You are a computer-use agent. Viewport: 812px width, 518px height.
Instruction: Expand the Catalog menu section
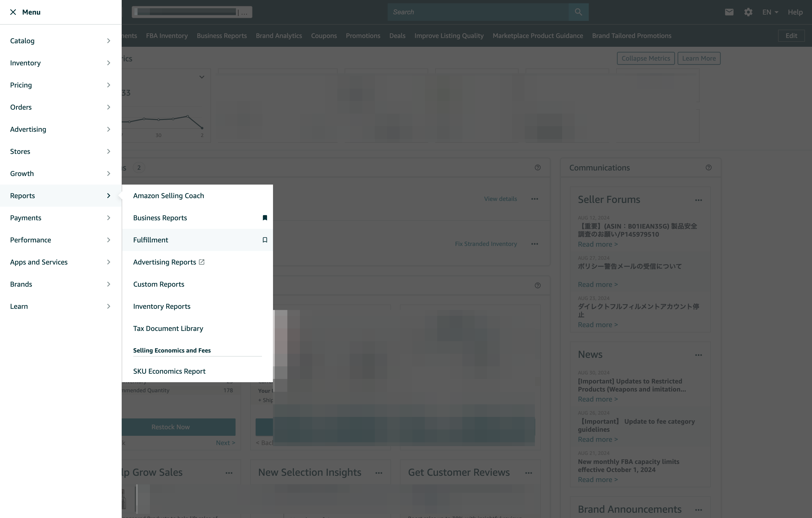61,41
